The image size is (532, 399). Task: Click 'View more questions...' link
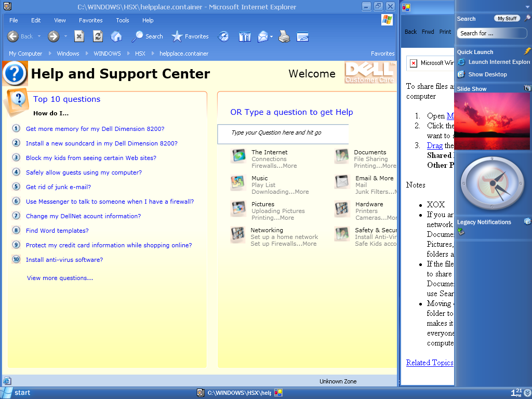tap(60, 278)
